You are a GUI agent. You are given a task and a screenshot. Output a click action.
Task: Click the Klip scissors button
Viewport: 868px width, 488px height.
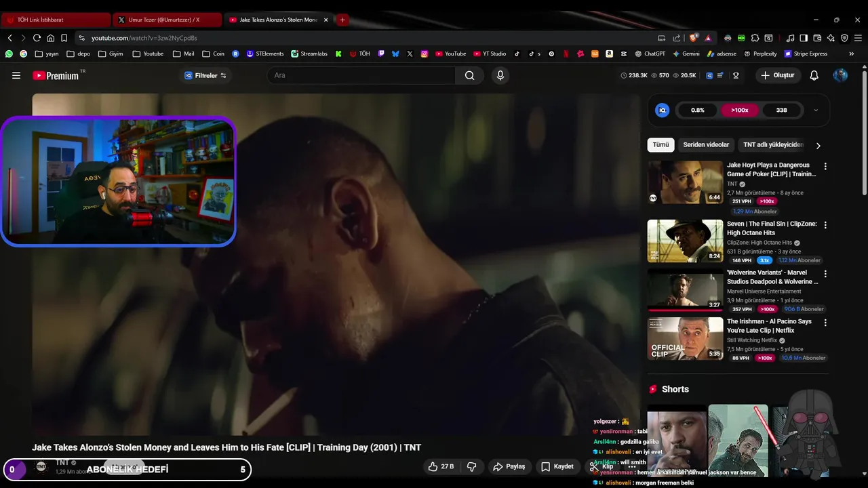coord(601,466)
